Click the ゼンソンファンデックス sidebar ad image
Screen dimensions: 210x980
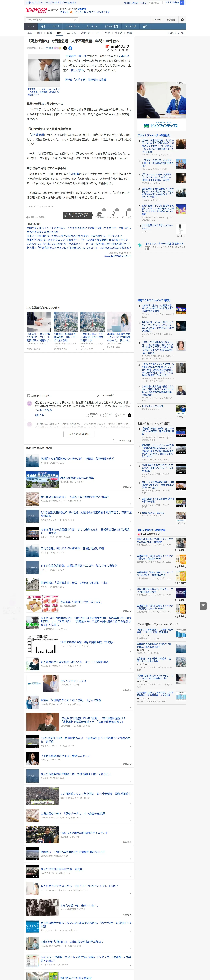[x=162, y=106]
